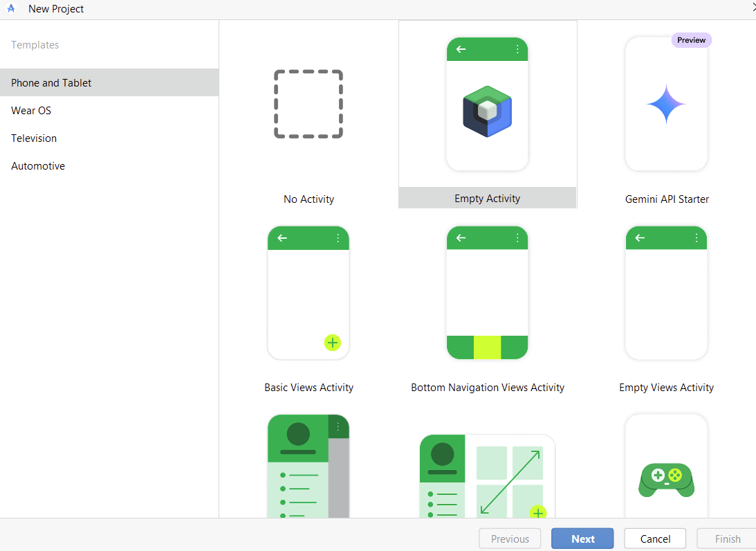Click the Empty Activity label
The height and width of the screenshot is (551, 756).
point(487,199)
